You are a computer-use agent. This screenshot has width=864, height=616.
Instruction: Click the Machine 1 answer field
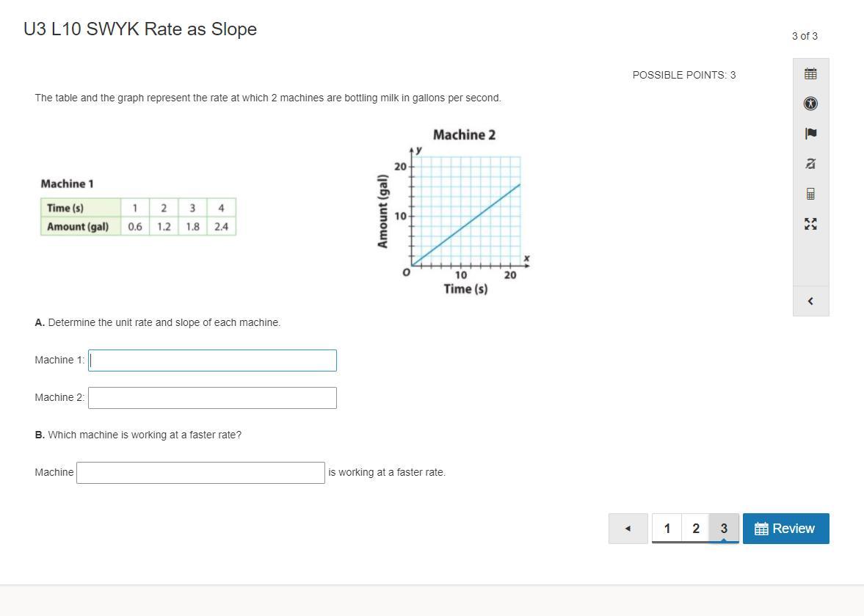212,360
